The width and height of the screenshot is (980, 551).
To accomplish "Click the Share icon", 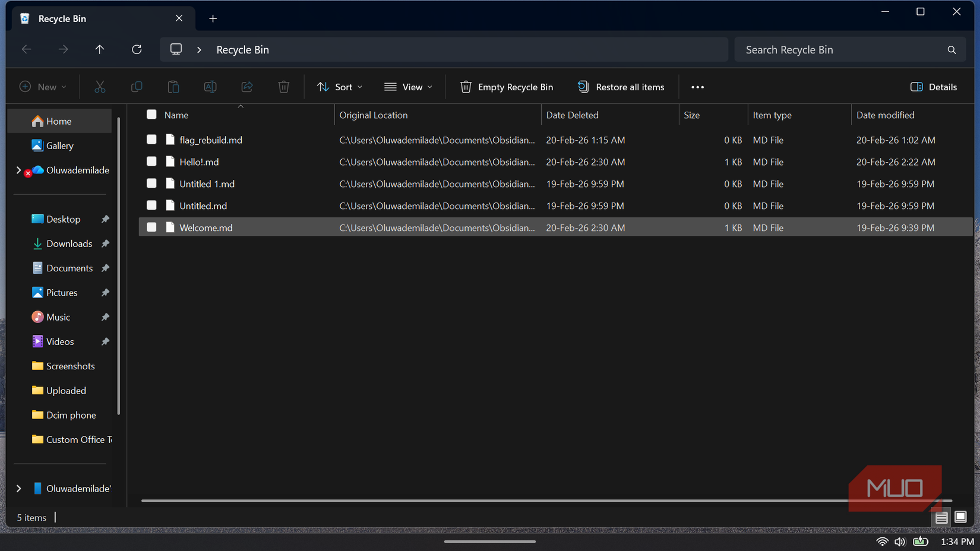I will click(246, 87).
